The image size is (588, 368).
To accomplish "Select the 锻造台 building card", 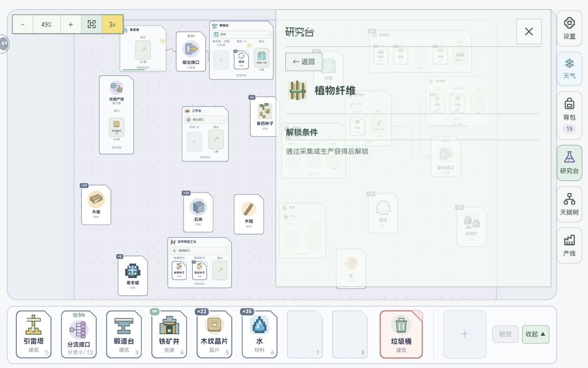I will (124, 334).
